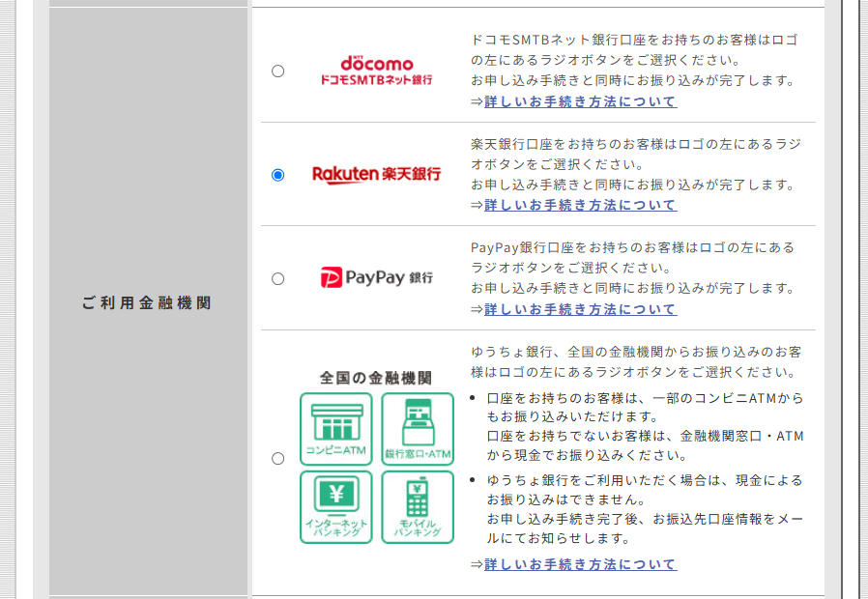The width and height of the screenshot is (868, 599).
Task: Click the ご利用金融機関 label
Action: [147, 302]
